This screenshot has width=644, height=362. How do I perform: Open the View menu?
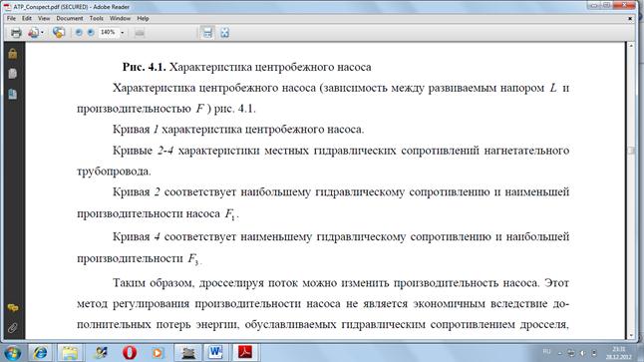(x=44, y=19)
